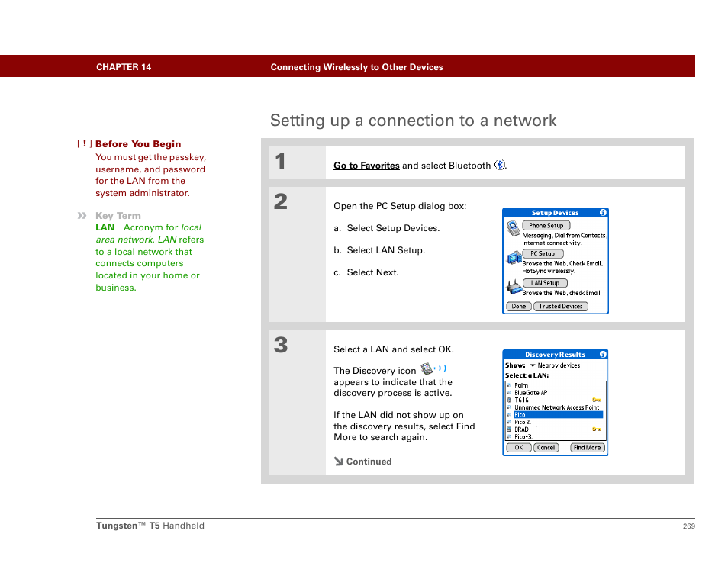The width and height of the screenshot is (728, 563).
Task: Click the Before You Begin exclamation icon
Action: point(85,143)
